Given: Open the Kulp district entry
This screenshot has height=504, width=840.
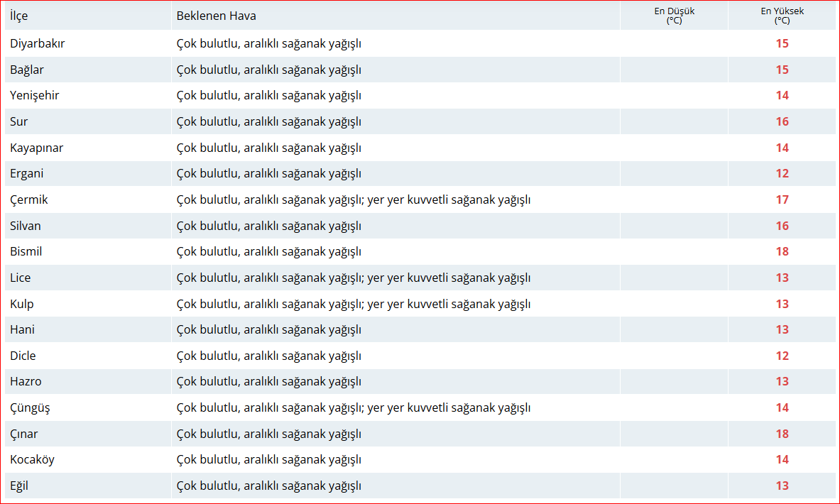Looking at the screenshot, I should point(22,304).
